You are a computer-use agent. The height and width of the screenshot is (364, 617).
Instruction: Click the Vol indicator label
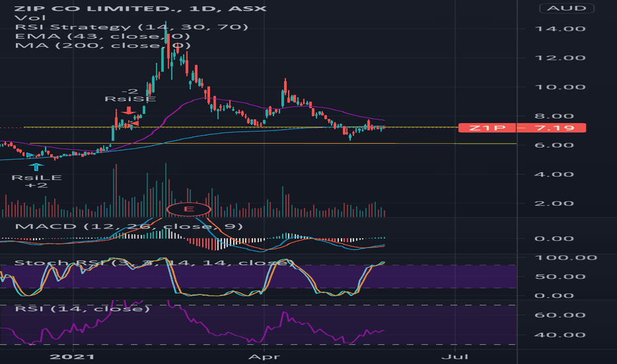point(30,18)
